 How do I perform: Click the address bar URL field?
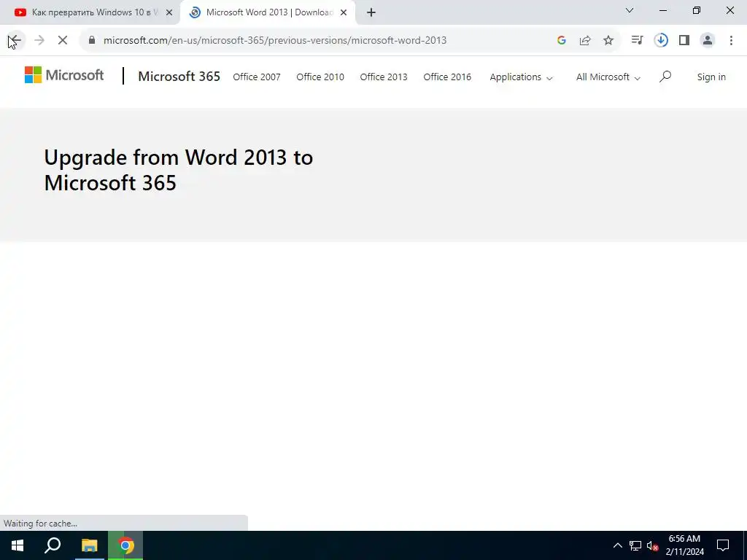pyautogui.click(x=275, y=41)
